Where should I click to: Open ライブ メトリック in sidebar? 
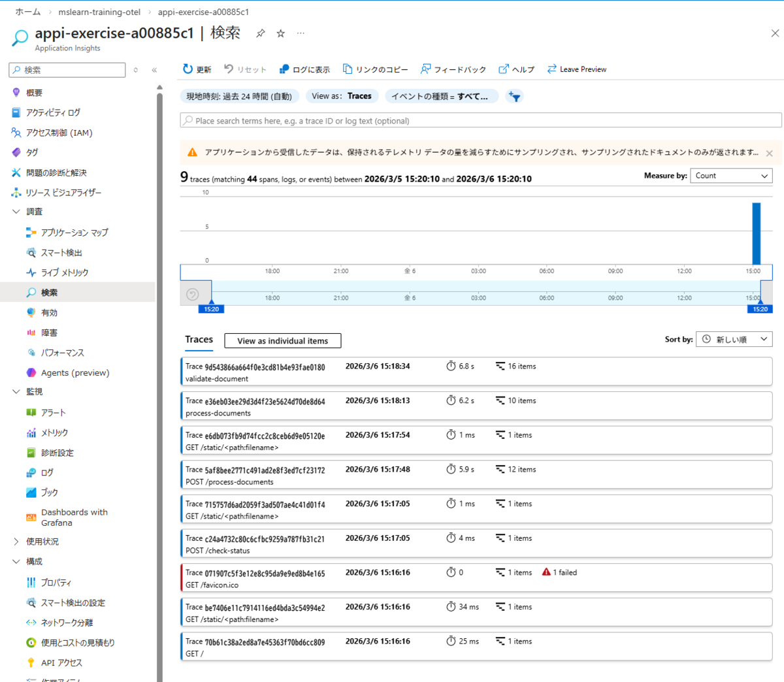click(65, 272)
